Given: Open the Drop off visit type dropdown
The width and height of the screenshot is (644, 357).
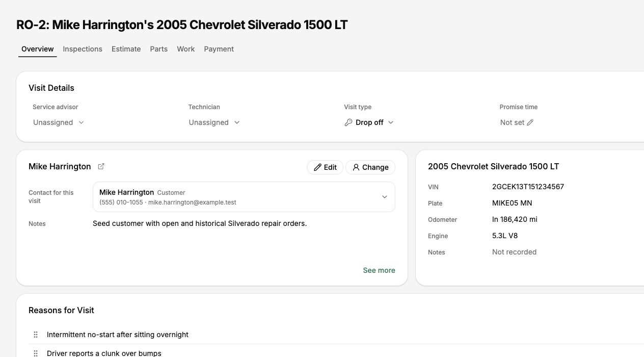Looking at the screenshot, I should click(369, 122).
